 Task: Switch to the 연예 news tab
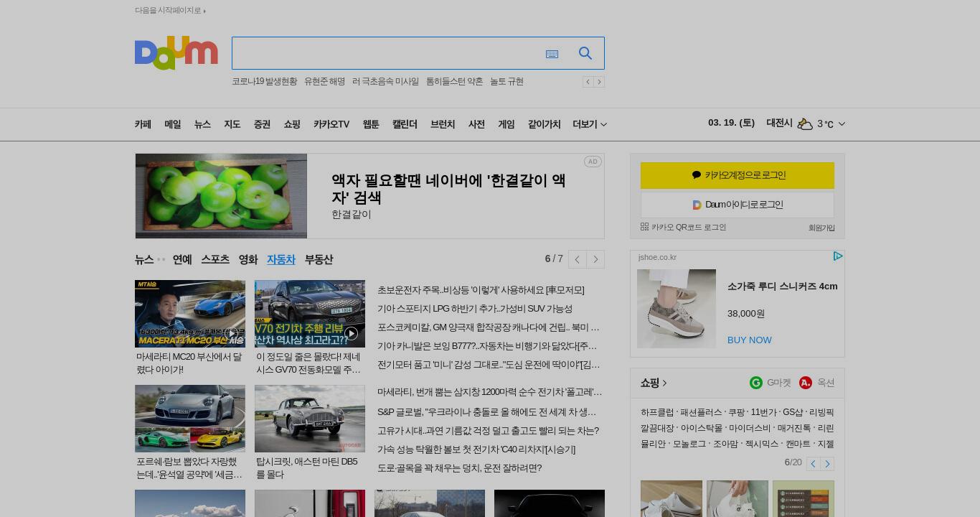(182, 259)
